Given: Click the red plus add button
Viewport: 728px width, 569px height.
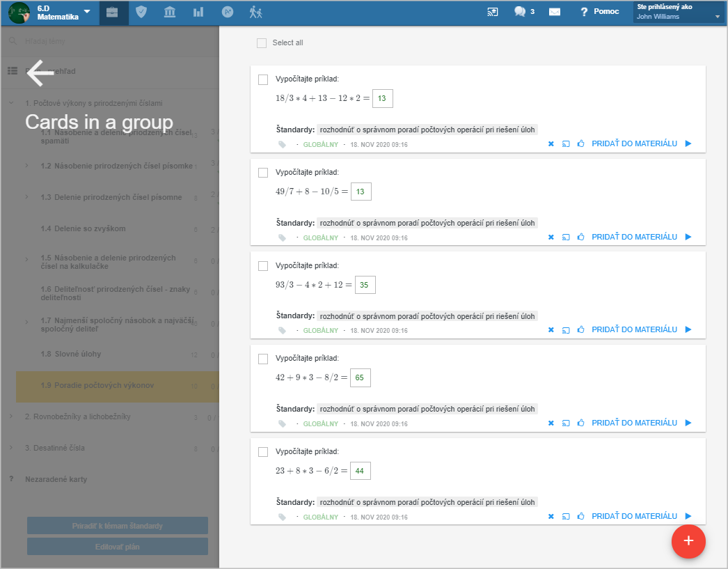Looking at the screenshot, I should point(688,541).
